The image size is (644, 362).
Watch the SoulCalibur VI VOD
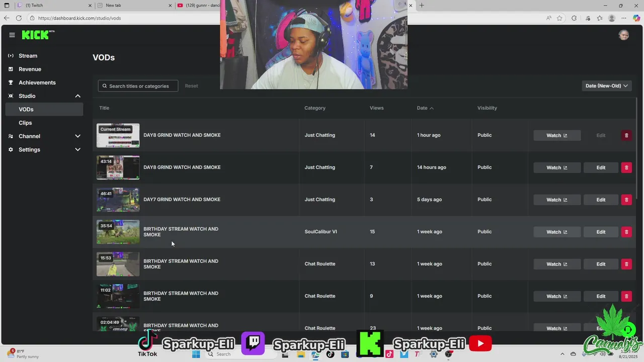coord(557,232)
